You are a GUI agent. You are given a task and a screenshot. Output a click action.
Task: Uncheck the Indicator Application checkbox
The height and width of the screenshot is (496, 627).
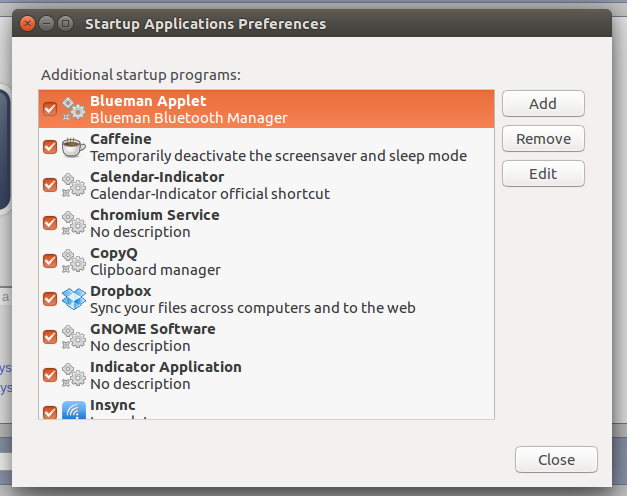coord(50,375)
